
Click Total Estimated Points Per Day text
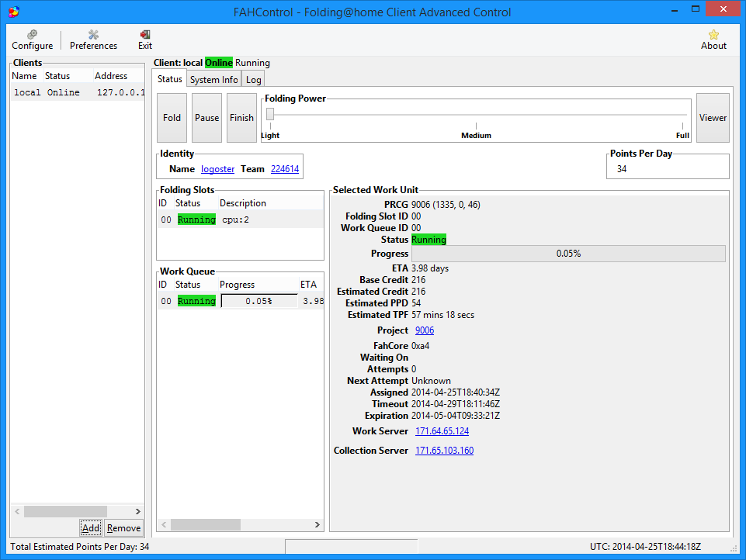(x=80, y=547)
